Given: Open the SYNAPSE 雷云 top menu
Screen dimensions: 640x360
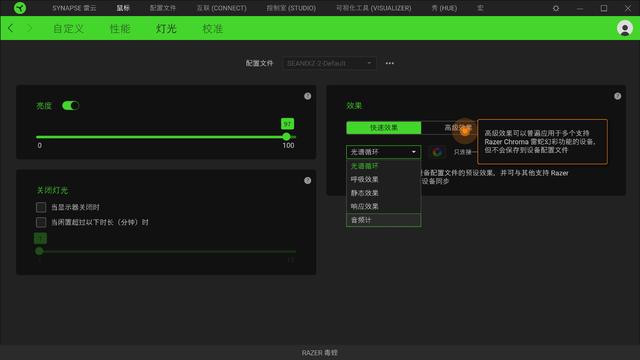Looking at the screenshot, I should click(x=74, y=8).
